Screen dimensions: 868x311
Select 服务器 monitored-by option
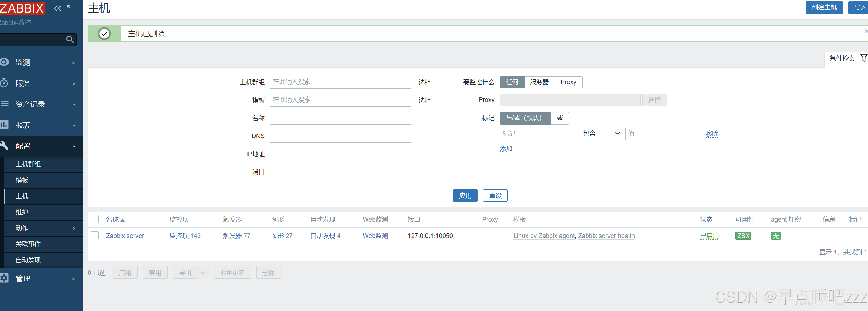pos(539,82)
